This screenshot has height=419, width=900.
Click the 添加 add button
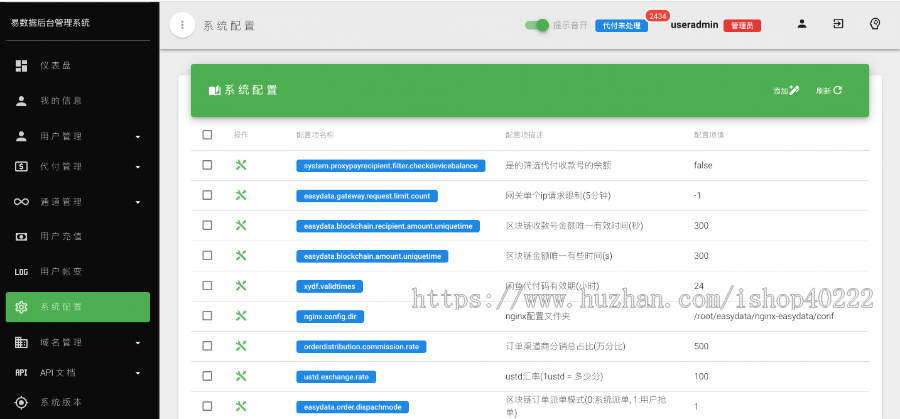786,90
